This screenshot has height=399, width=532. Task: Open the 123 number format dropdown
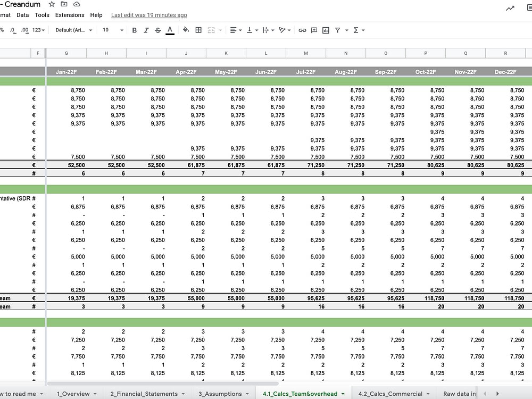[38, 30]
